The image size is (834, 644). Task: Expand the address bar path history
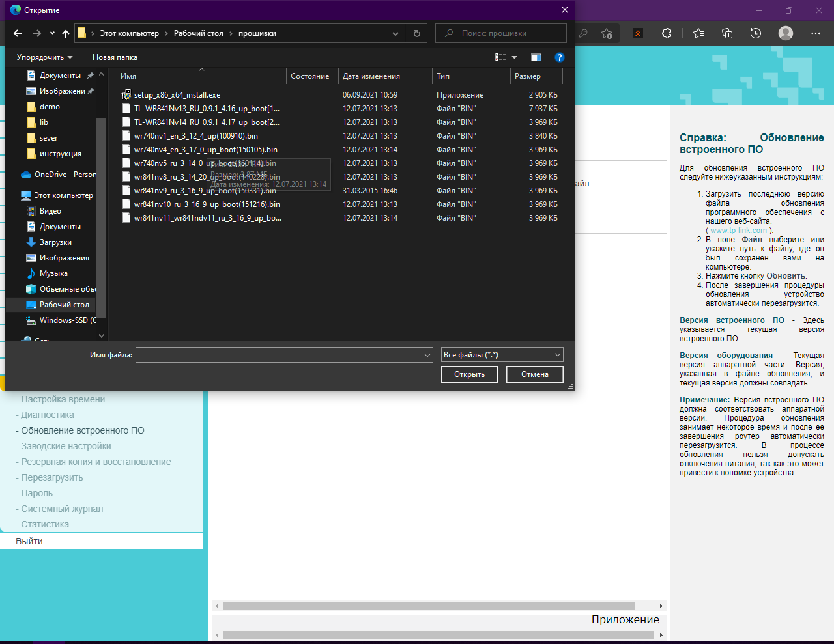click(395, 33)
